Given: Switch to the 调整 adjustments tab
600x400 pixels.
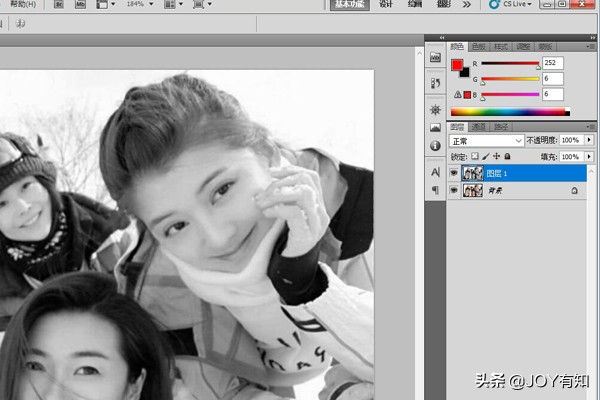Looking at the screenshot, I should tap(523, 47).
